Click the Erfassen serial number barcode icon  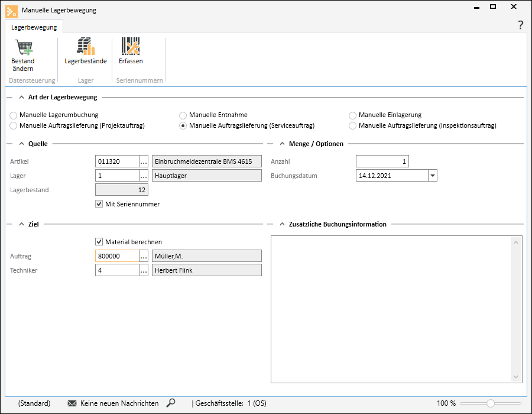coord(131,46)
